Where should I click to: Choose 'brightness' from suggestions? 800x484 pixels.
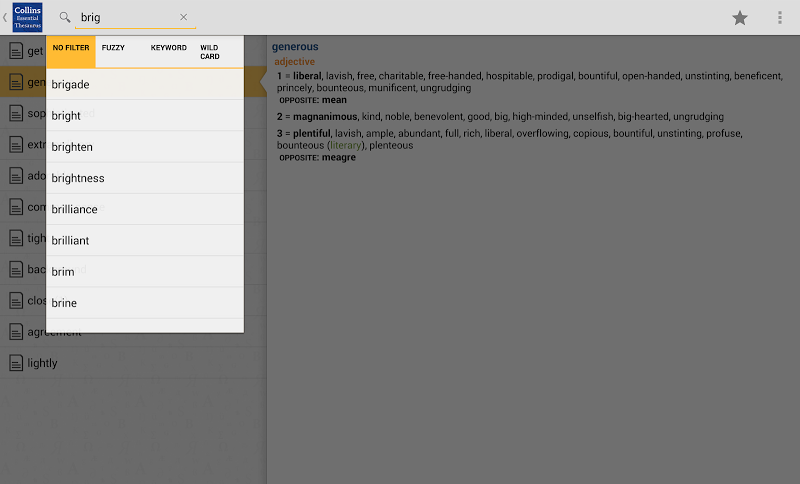click(x=145, y=178)
